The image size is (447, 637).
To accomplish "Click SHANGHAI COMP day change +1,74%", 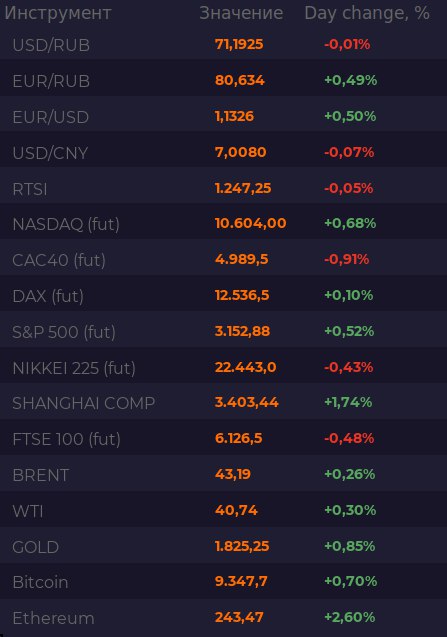I will [x=348, y=402].
